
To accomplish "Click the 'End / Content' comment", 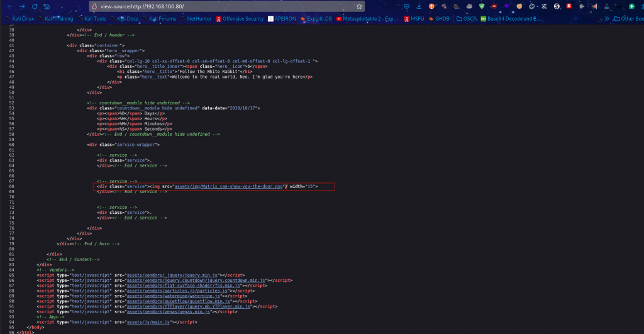I will click(x=73, y=260).
